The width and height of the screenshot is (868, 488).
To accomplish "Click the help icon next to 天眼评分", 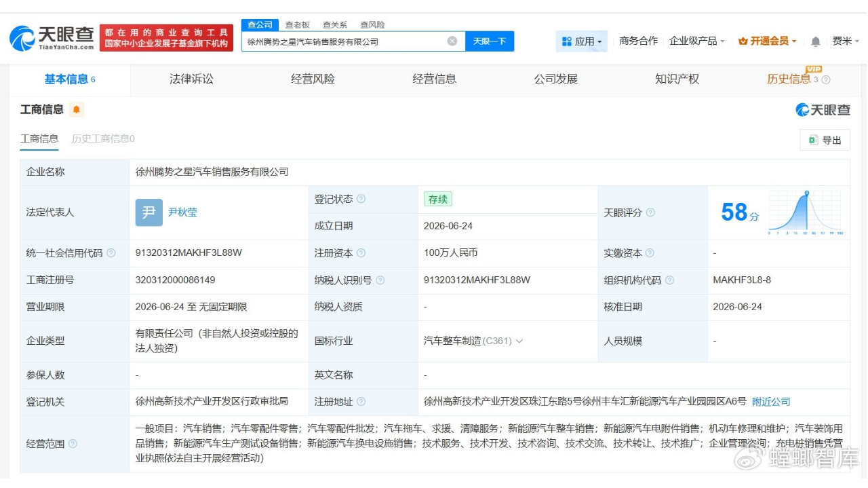I will tap(650, 212).
